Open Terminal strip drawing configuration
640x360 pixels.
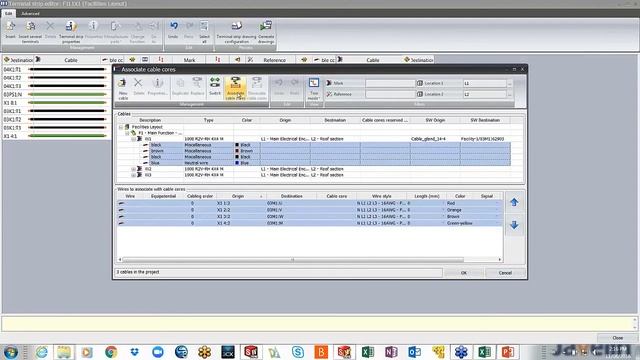click(236, 32)
